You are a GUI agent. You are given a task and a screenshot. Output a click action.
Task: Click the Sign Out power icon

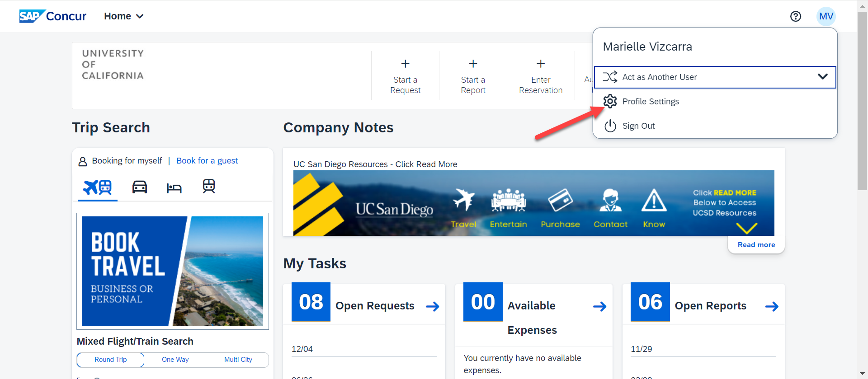pos(610,126)
